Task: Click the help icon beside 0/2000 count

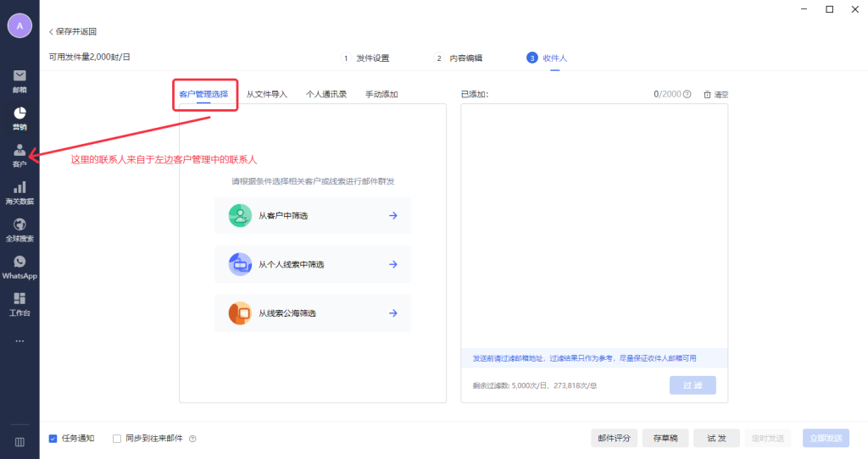Action: coord(687,95)
